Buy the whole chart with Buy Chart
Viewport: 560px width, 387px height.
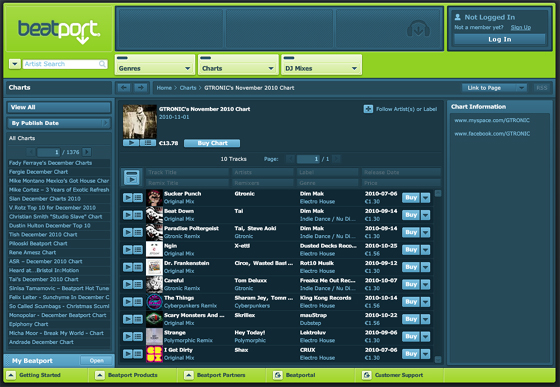pyautogui.click(x=212, y=143)
